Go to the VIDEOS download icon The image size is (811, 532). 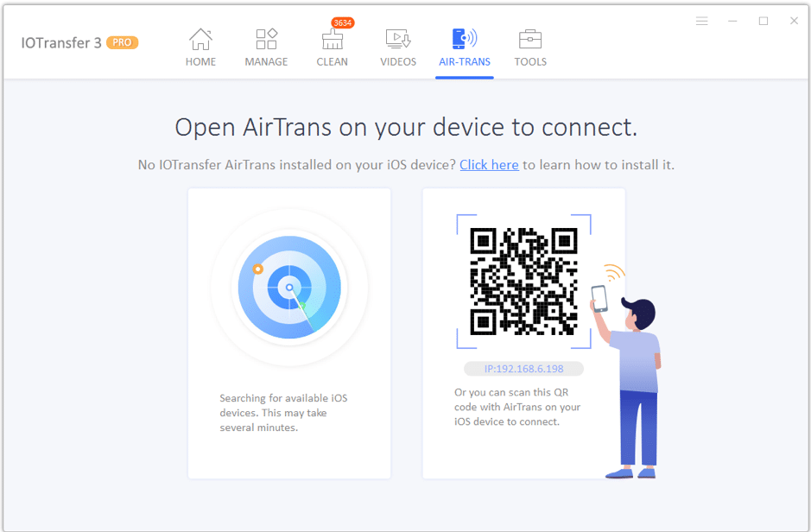point(398,39)
